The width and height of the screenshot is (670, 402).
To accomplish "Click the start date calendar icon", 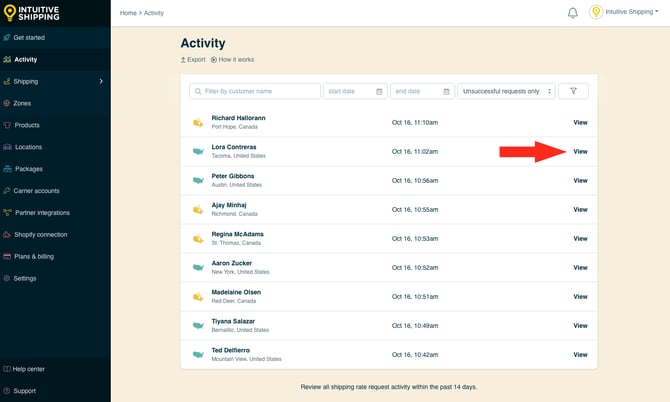I will (379, 91).
